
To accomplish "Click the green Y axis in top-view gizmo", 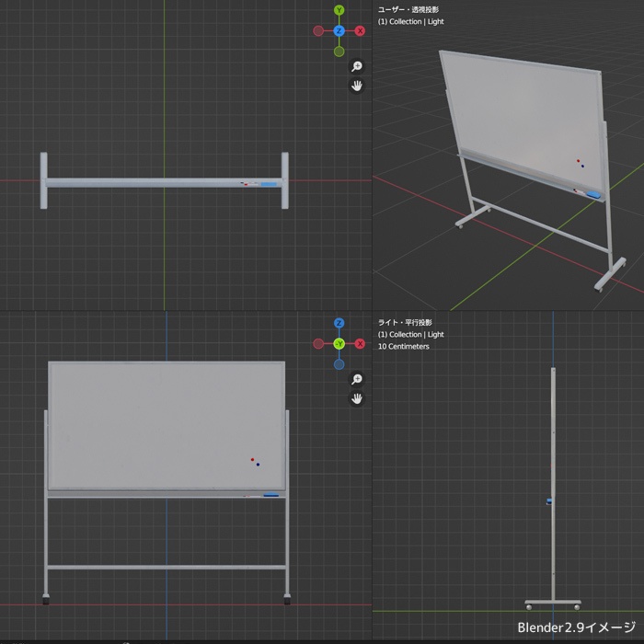I will coord(339,10).
